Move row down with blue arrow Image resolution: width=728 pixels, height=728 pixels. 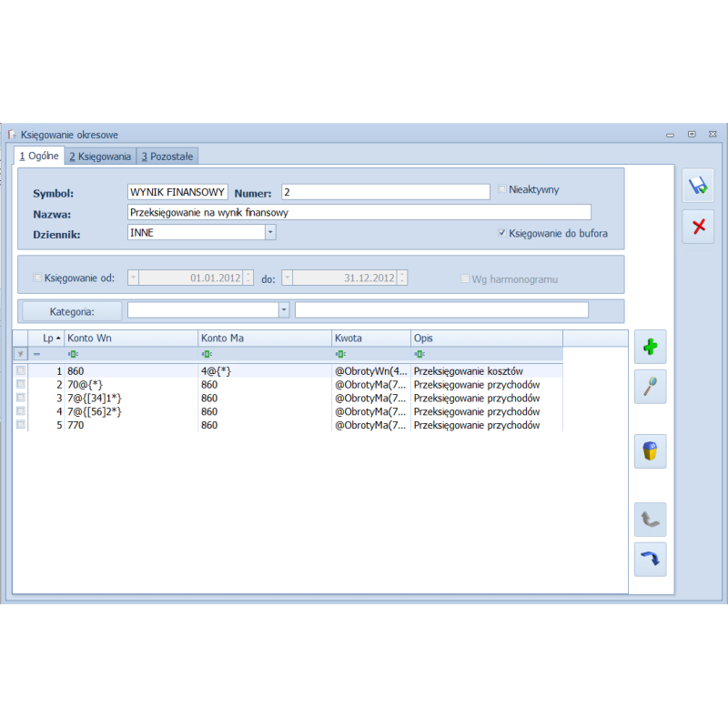coord(650,560)
